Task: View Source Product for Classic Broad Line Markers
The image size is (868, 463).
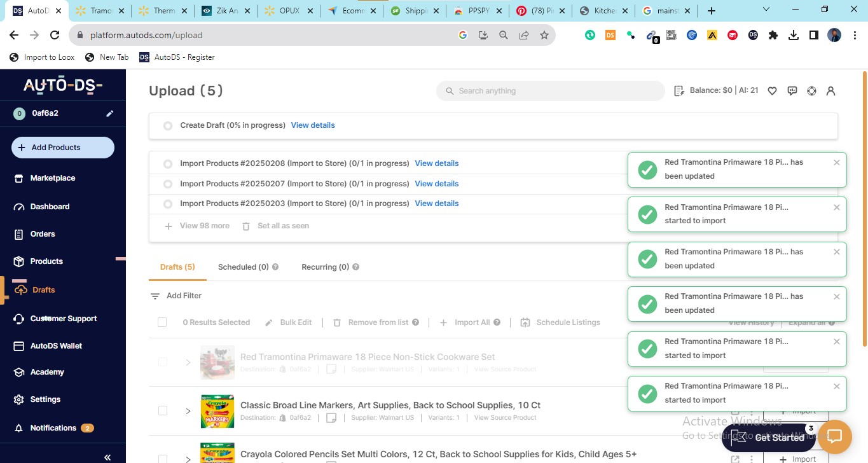Action: pyautogui.click(x=505, y=418)
